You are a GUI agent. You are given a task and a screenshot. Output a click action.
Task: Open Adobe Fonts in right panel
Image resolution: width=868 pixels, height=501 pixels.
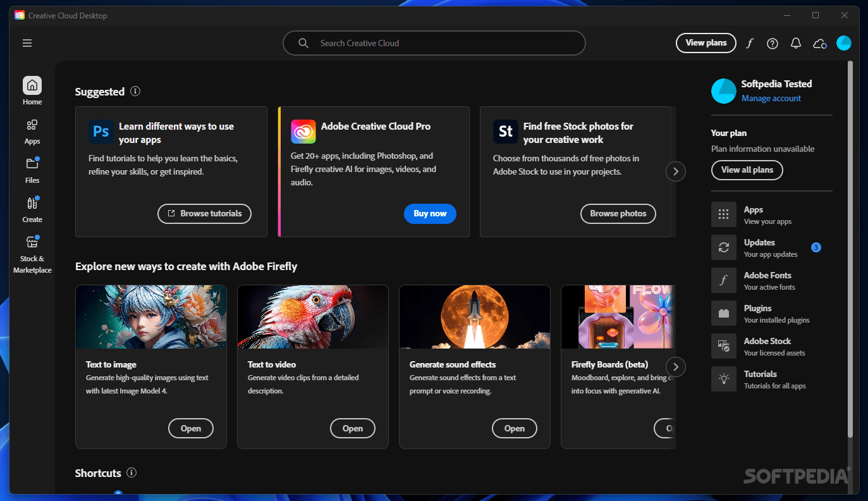(771, 280)
